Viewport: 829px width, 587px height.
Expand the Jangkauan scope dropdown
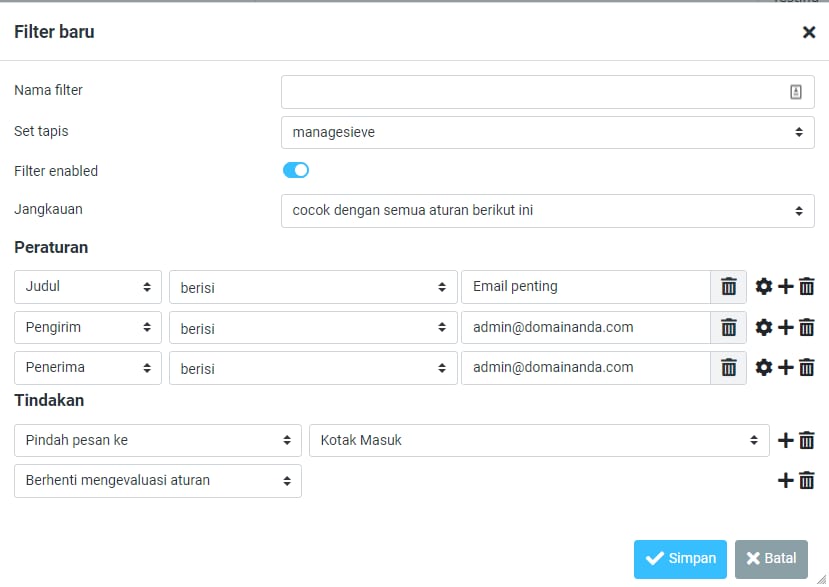547,211
